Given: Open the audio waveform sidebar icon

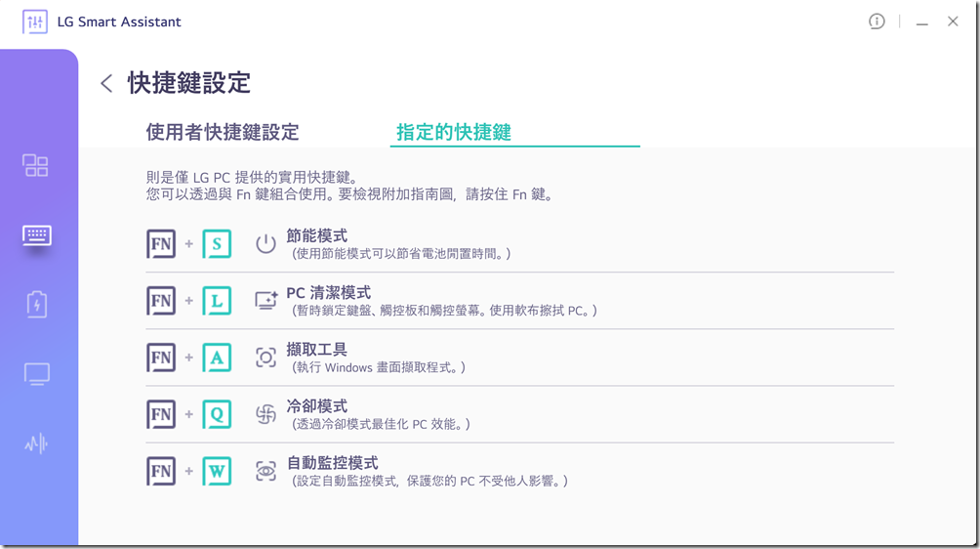Looking at the screenshot, I should pos(36,443).
